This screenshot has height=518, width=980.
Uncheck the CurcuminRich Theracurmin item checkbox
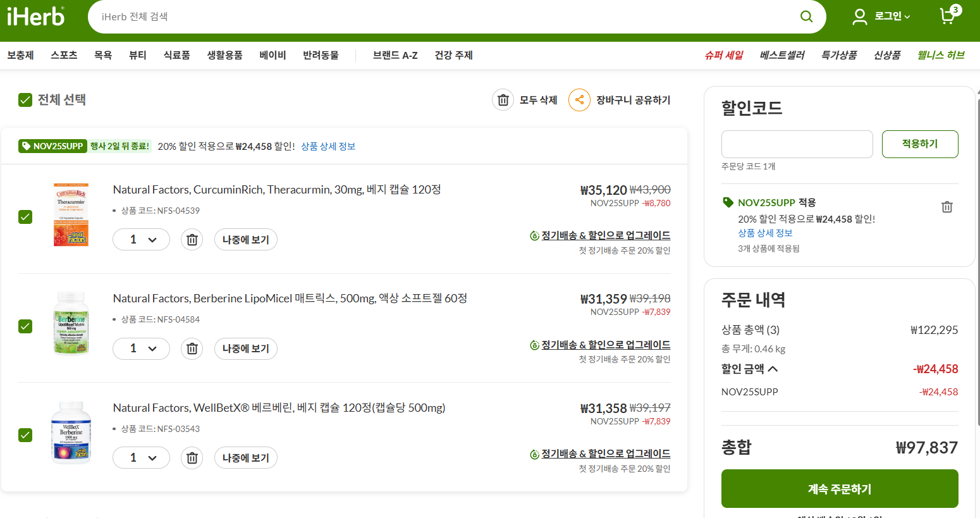pos(25,217)
